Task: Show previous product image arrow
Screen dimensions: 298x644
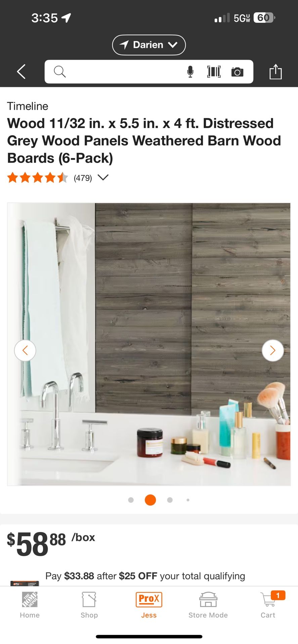Action: tap(25, 351)
